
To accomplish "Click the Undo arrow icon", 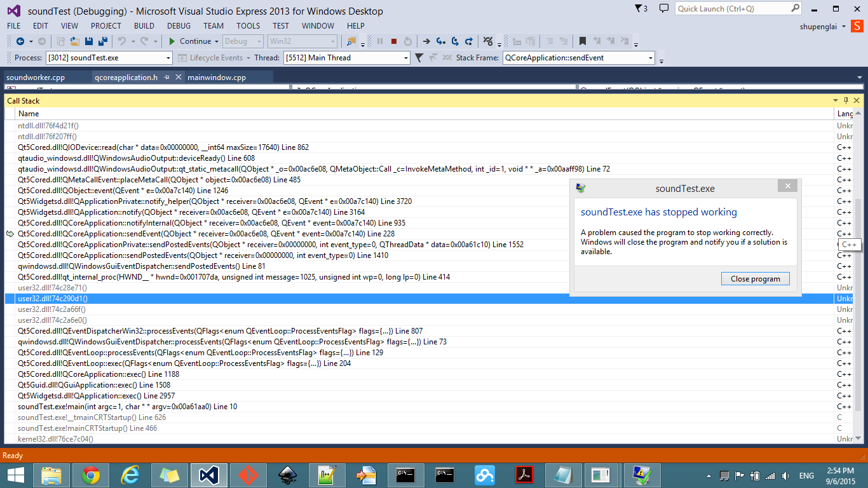I will point(121,41).
